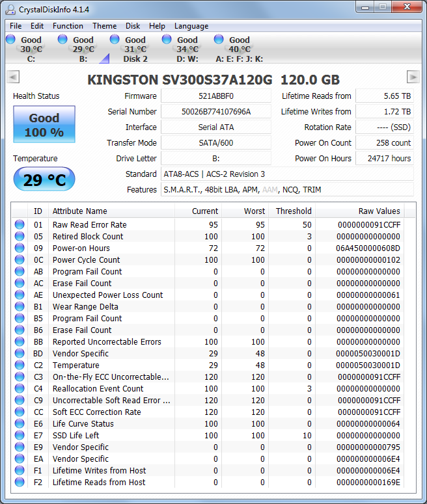
Task: Open the Disk menu
Action: pyautogui.click(x=133, y=26)
